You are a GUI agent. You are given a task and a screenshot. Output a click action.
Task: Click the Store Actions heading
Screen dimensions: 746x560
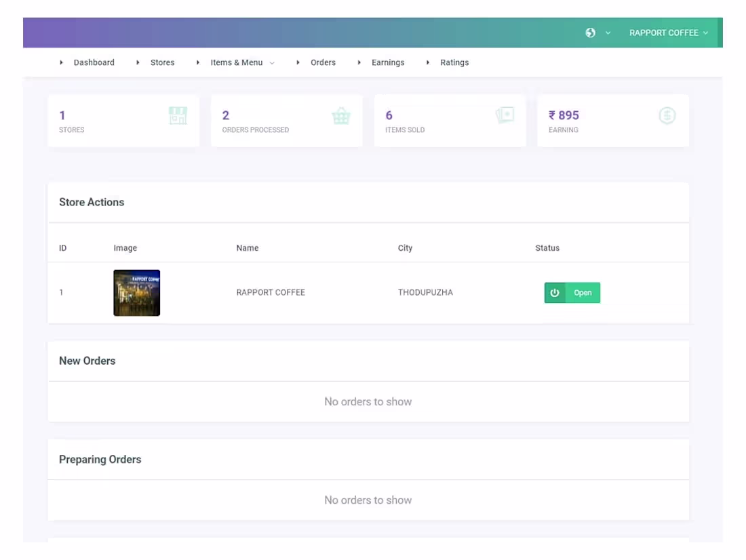92,202
